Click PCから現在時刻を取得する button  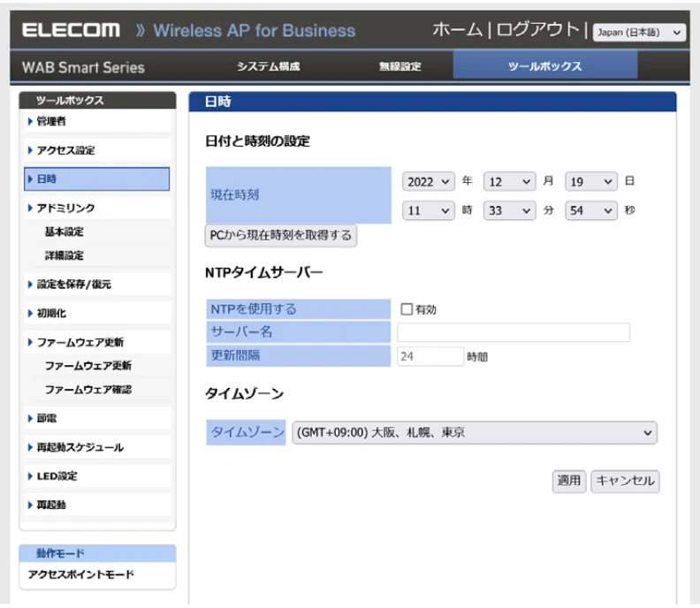(281, 235)
